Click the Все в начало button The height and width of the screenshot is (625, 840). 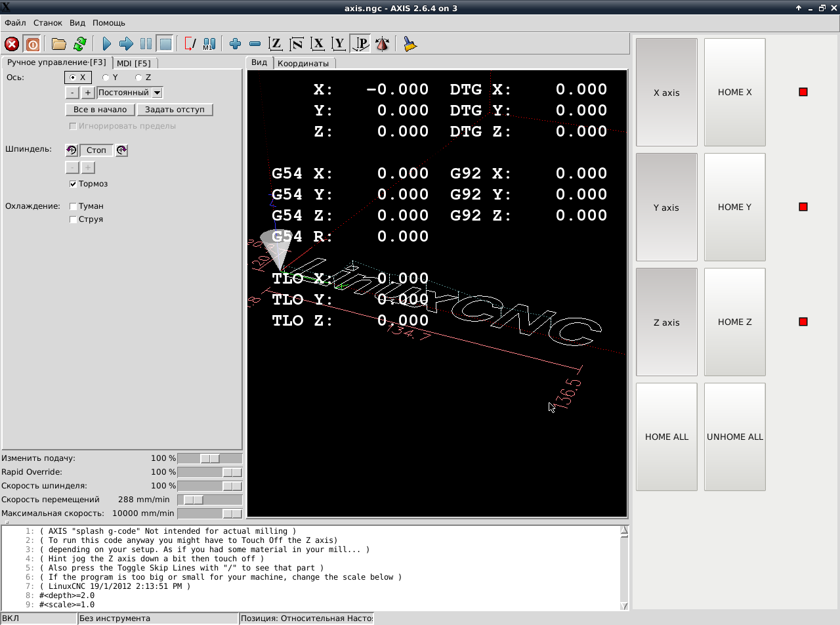click(100, 110)
